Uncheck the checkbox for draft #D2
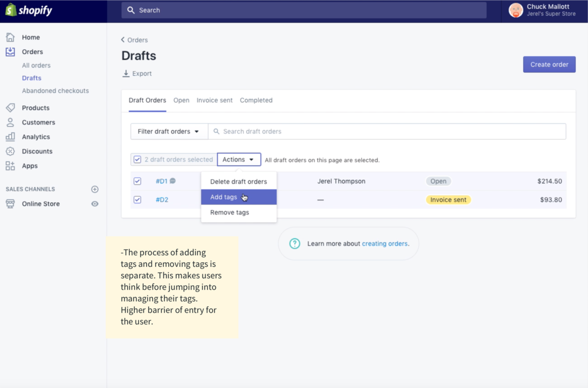 [x=137, y=199]
